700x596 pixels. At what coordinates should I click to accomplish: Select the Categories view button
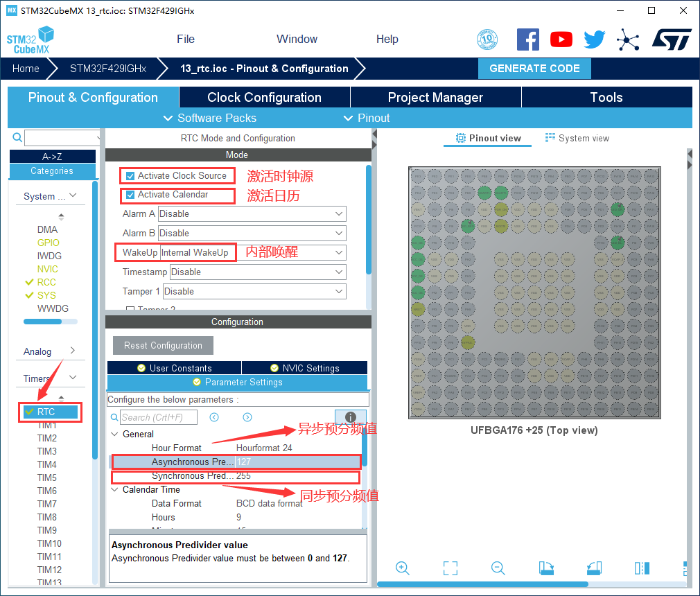52,171
